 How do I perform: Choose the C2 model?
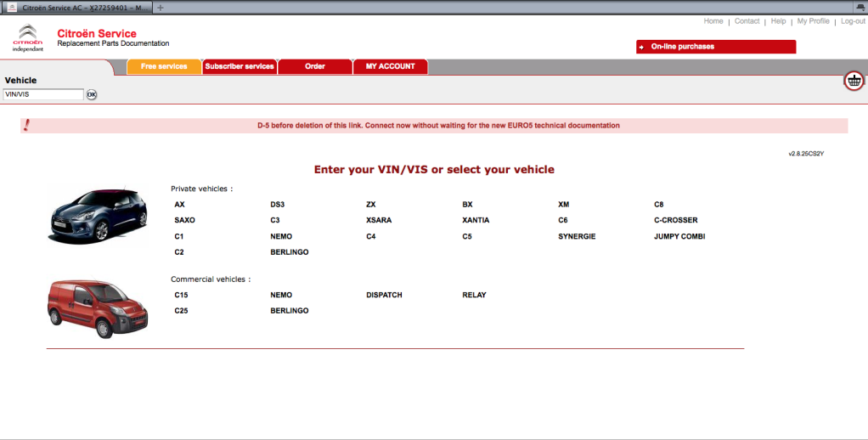179,251
